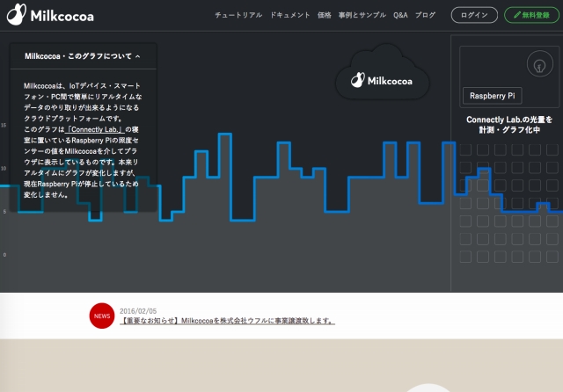The height and width of the screenshot is (392, 563).
Task: Click the light bulb icon
Action: (539, 64)
